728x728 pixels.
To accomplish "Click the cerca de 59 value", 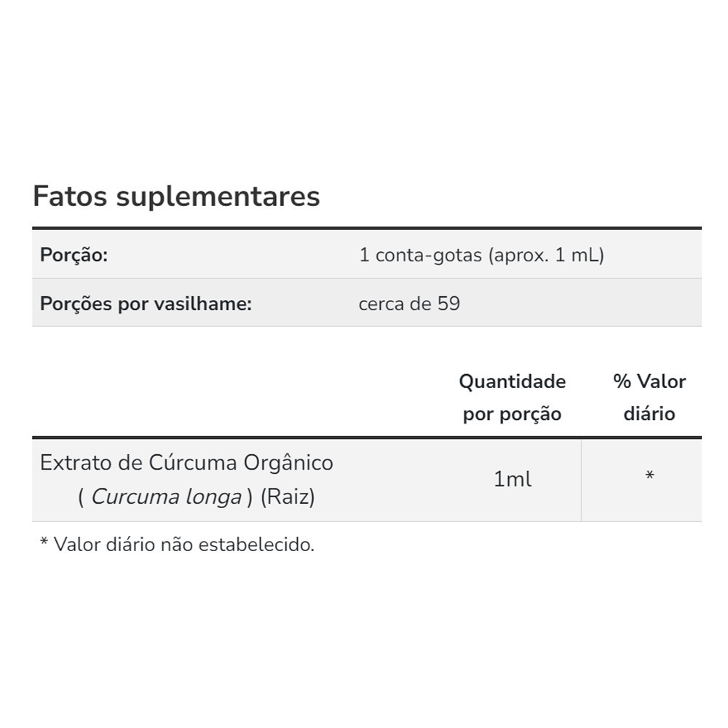I will click(409, 304).
